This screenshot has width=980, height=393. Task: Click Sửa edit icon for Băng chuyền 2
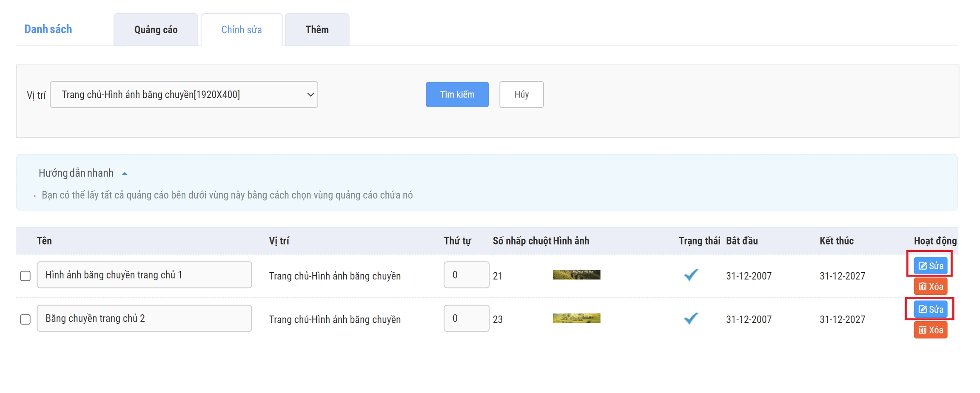[923, 309]
